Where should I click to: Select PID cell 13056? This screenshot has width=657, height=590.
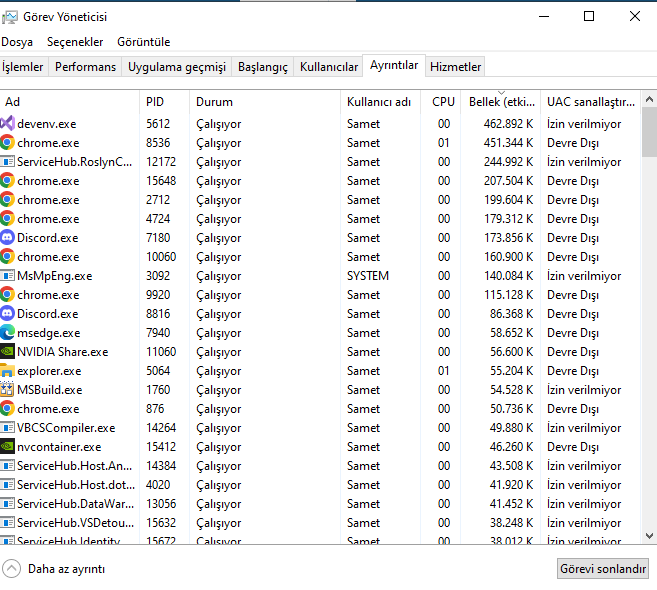click(161, 504)
